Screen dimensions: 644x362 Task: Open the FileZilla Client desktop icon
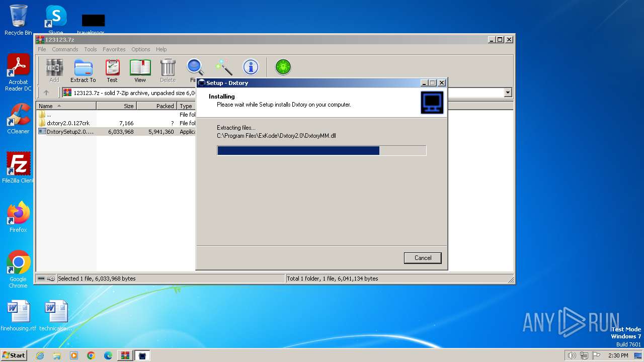pyautogui.click(x=18, y=168)
